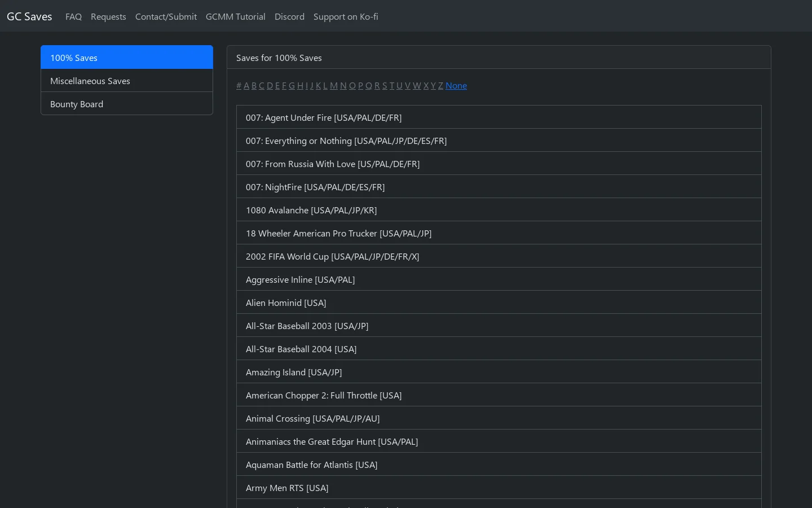The width and height of the screenshot is (812, 508).
Task: Open the GCMM Tutorial page
Action: [x=236, y=17]
